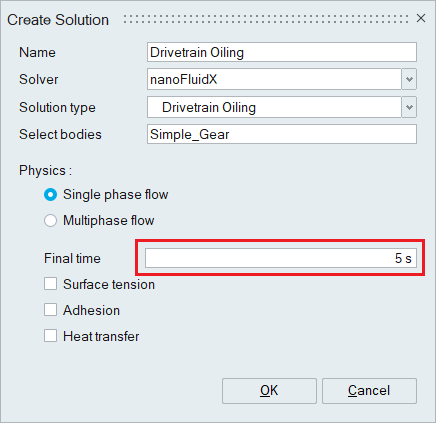
Task: Click the Heat transfer label text
Action: coord(101,336)
